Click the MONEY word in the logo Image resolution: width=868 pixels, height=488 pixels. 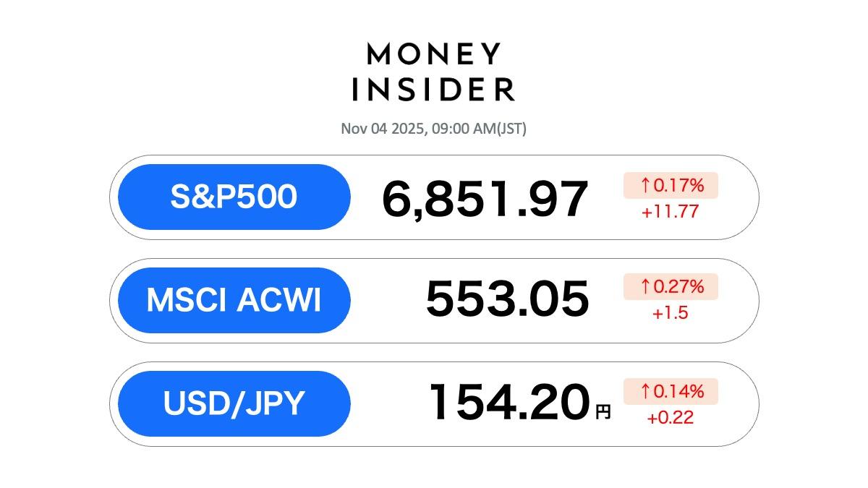click(x=433, y=54)
